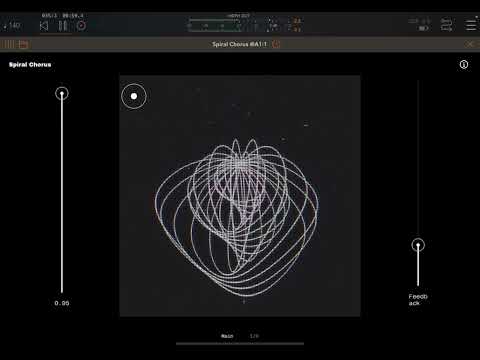Click the Spiral Chorus #A1:1 title

(x=239, y=44)
